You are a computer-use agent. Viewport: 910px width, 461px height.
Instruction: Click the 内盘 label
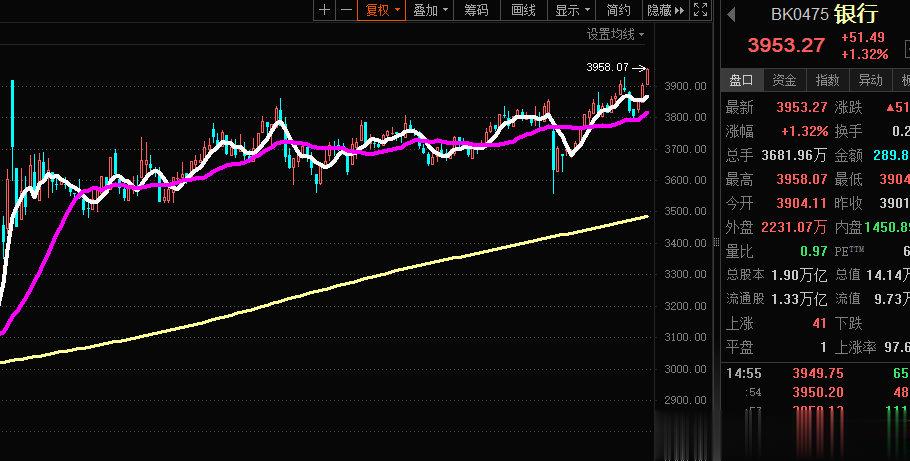[x=848, y=227]
